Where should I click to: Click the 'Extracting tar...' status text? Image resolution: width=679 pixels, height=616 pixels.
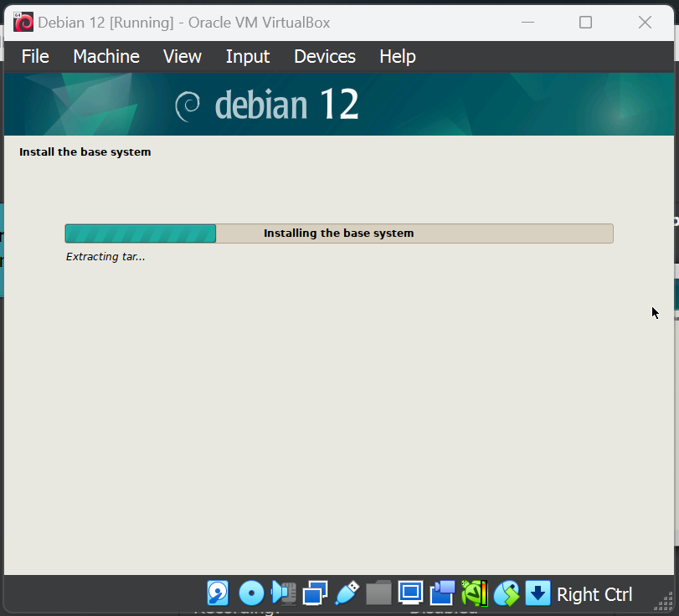click(x=105, y=257)
